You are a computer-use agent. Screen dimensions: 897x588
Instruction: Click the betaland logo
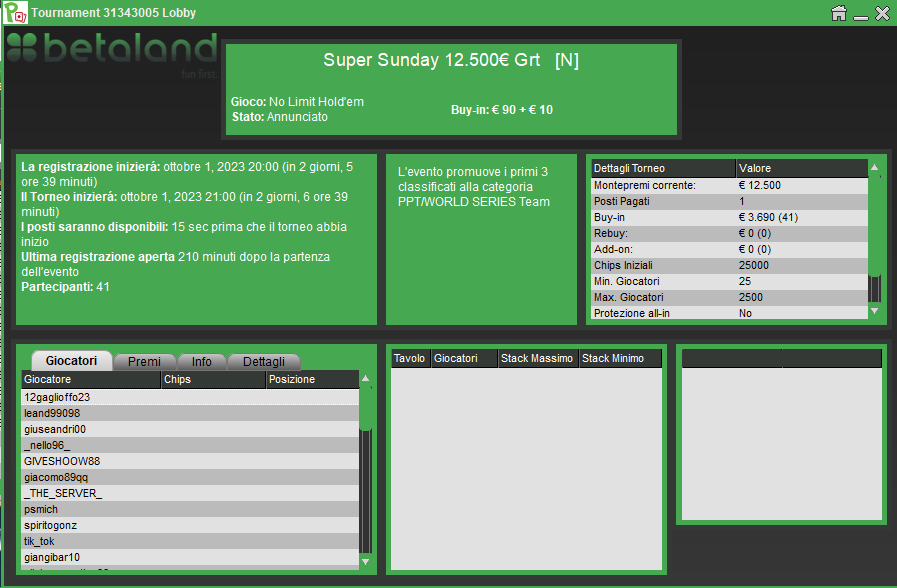112,53
